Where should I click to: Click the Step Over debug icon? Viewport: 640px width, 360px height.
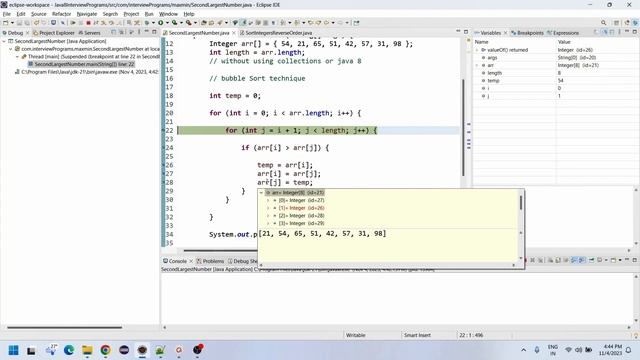[111, 23]
